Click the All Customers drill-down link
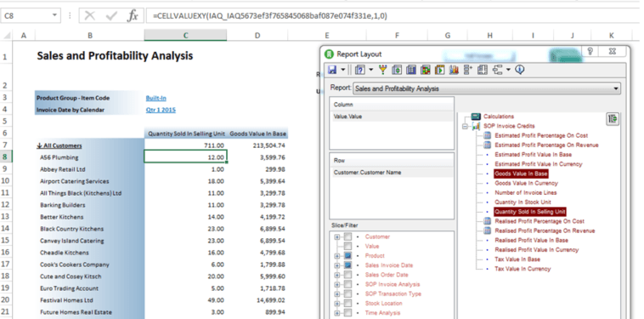This screenshot has height=319, width=644. point(59,145)
